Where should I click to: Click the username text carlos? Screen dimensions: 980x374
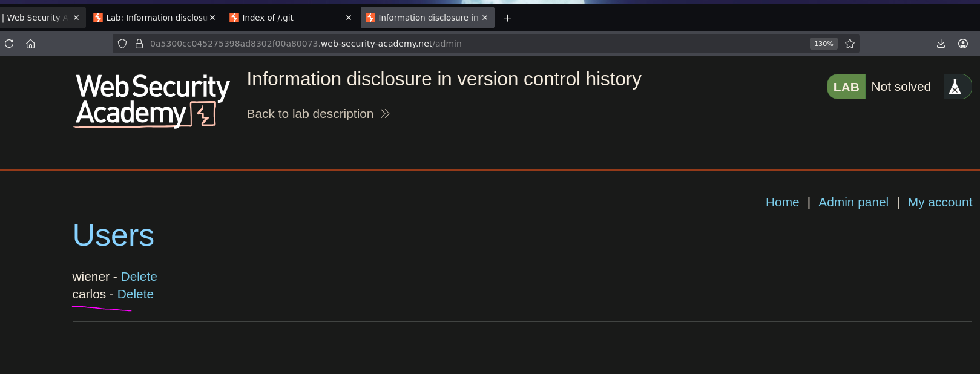click(89, 294)
